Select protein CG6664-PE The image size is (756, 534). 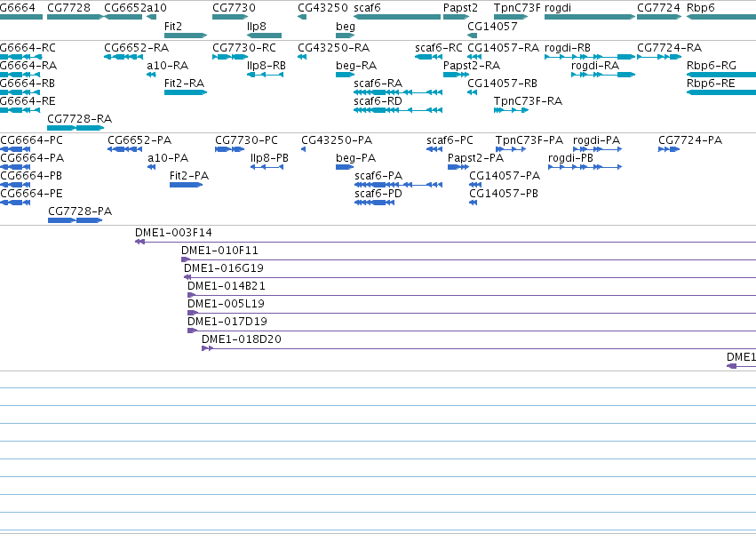15,203
